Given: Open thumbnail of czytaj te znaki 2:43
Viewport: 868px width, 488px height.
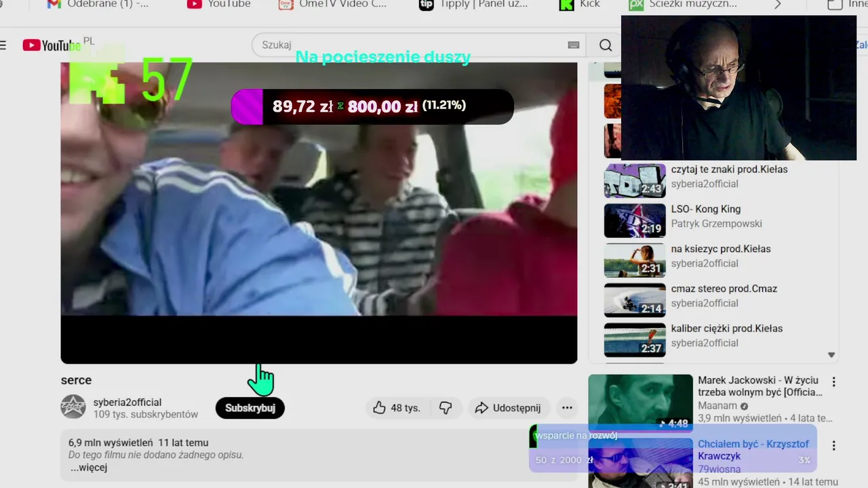Looking at the screenshot, I should click(635, 181).
